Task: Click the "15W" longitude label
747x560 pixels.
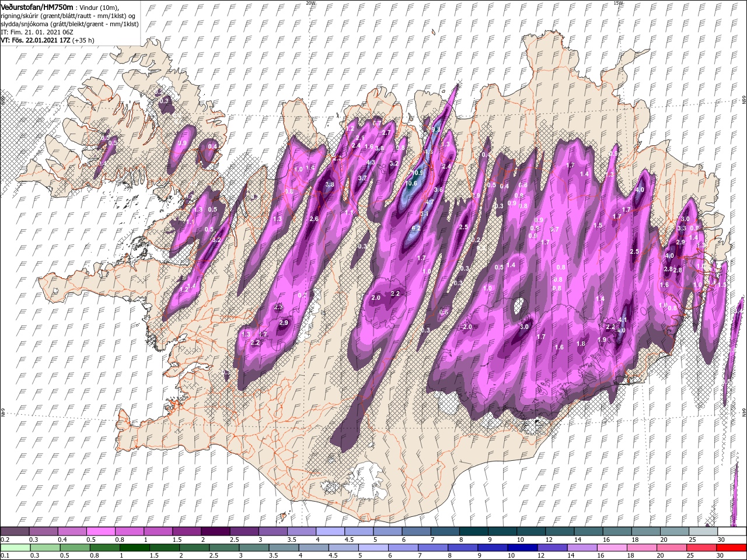Action: (618, 2)
